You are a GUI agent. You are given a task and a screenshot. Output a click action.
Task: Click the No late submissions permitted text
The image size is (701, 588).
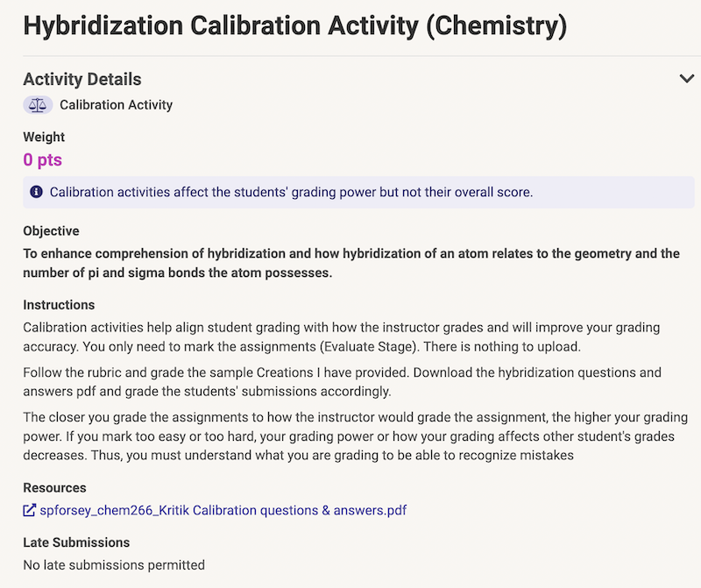(114, 564)
